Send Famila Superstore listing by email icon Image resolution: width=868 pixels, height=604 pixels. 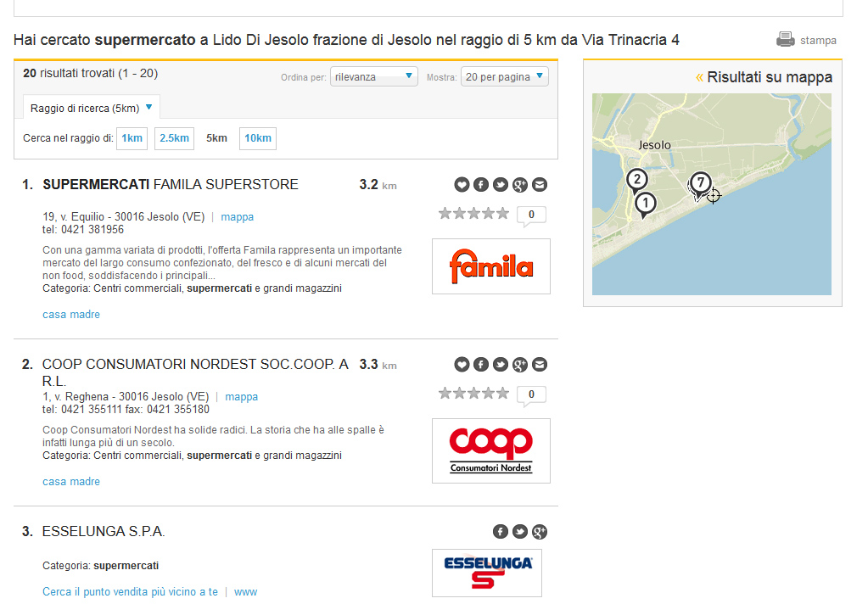point(540,184)
